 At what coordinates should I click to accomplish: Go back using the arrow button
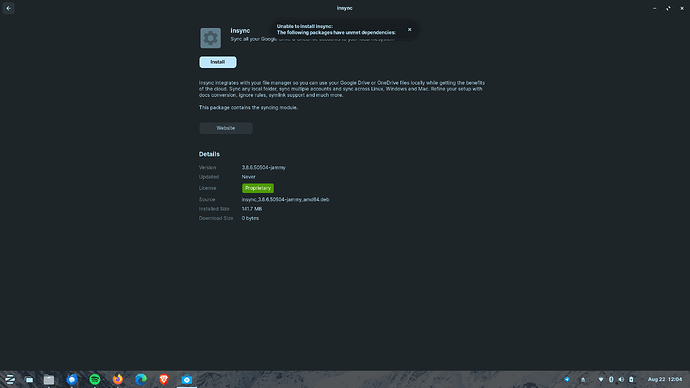8,8
